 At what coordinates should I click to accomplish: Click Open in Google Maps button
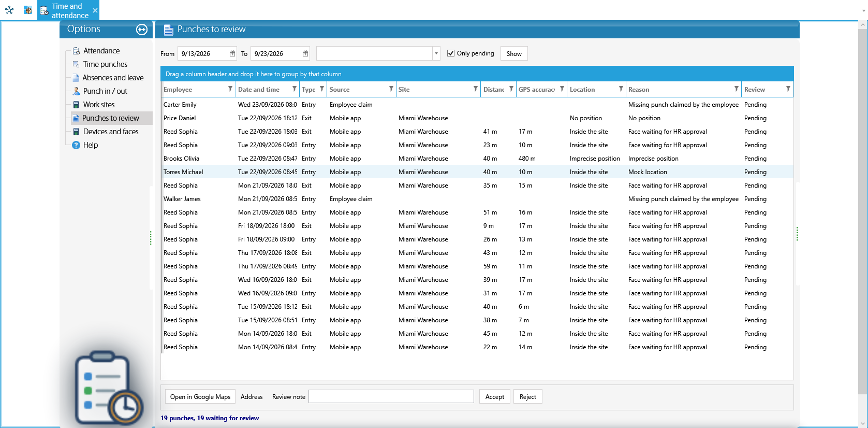[x=200, y=397]
